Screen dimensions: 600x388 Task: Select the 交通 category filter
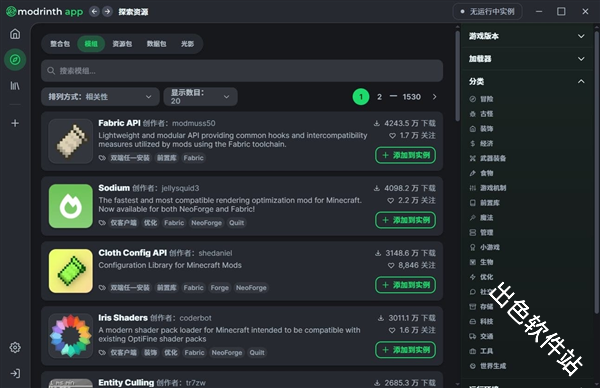click(482, 336)
